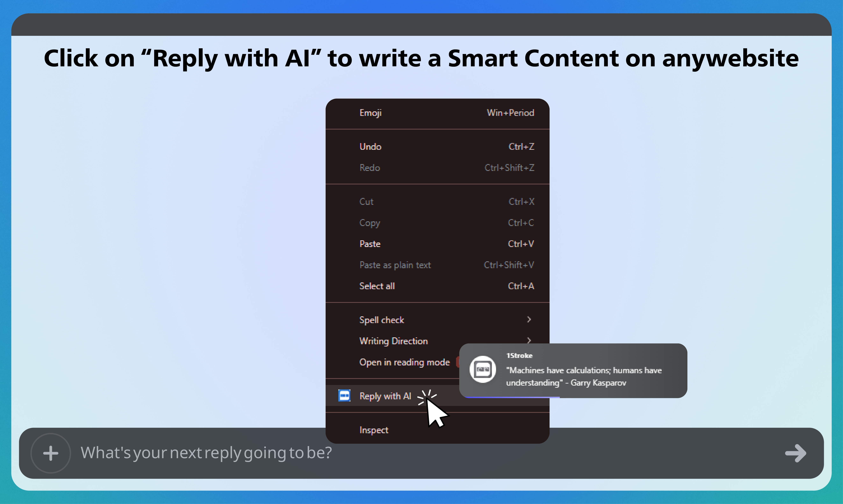Image resolution: width=843 pixels, height=504 pixels.
Task: Click the Spell check menu item
Action: click(x=381, y=320)
